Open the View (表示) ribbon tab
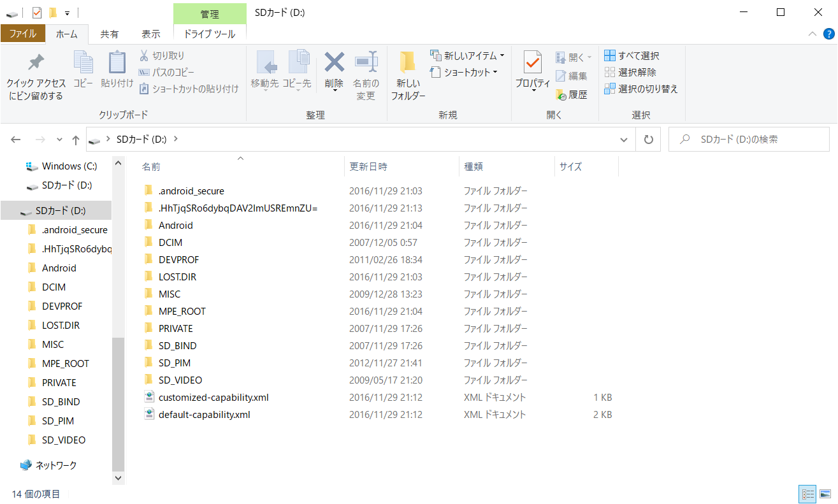Viewport: 838px width, 504px height. pyautogui.click(x=150, y=34)
